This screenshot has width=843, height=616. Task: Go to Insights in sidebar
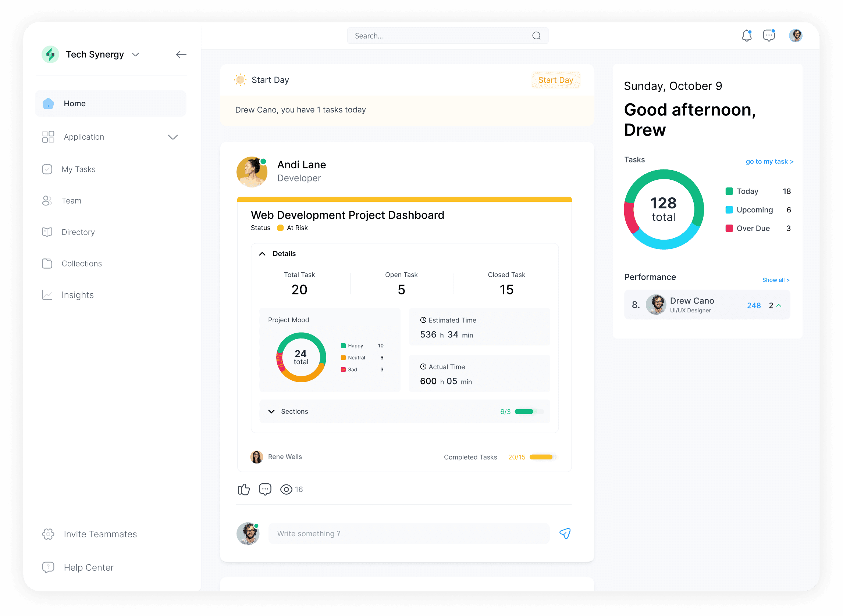click(78, 295)
